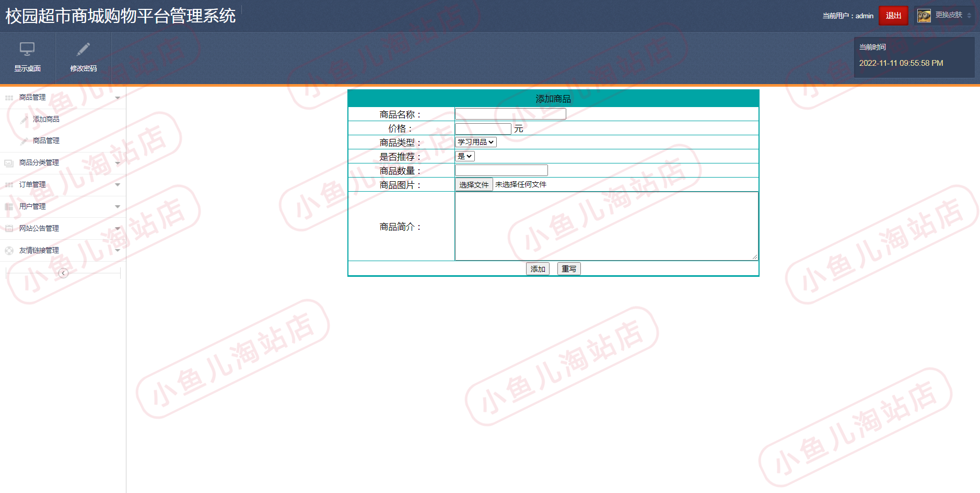Focus the 商品简介 text area
Screen dimensions: 980x493
click(606, 226)
